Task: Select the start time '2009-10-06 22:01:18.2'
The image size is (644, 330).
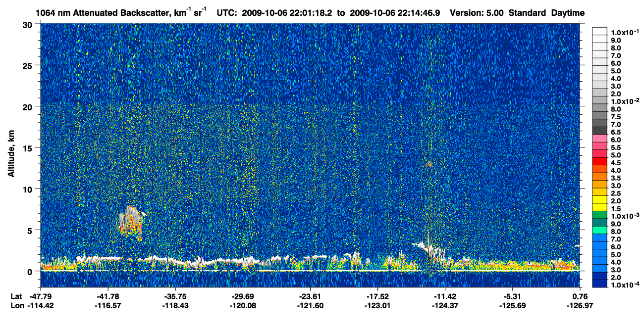Action: [x=287, y=12]
